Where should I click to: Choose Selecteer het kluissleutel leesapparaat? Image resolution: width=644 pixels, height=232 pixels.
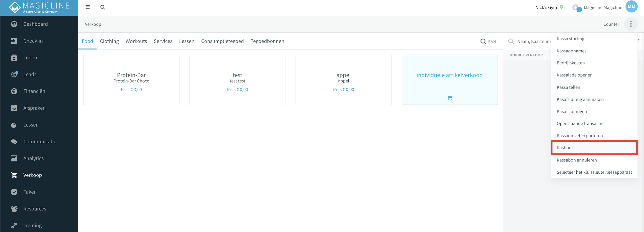click(x=594, y=172)
